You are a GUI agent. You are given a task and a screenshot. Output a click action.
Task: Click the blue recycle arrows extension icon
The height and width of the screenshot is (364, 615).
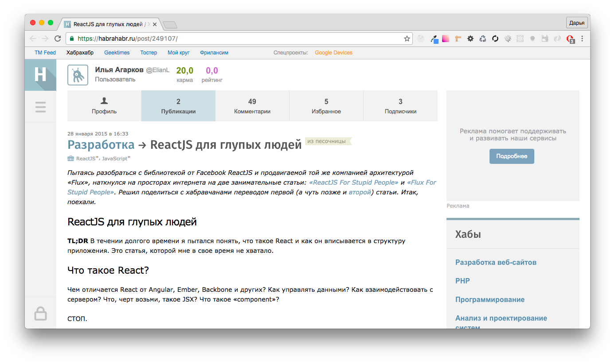click(x=483, y=39)
